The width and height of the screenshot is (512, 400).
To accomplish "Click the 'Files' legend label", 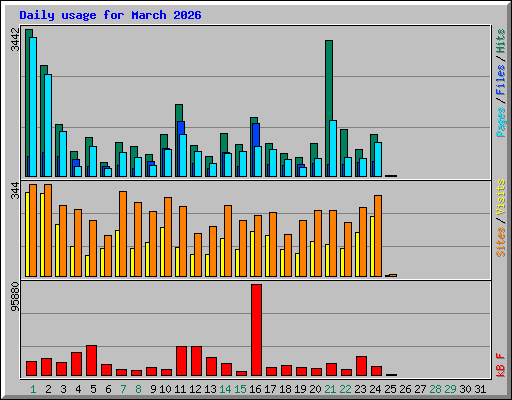I will (x=501, y=80).
